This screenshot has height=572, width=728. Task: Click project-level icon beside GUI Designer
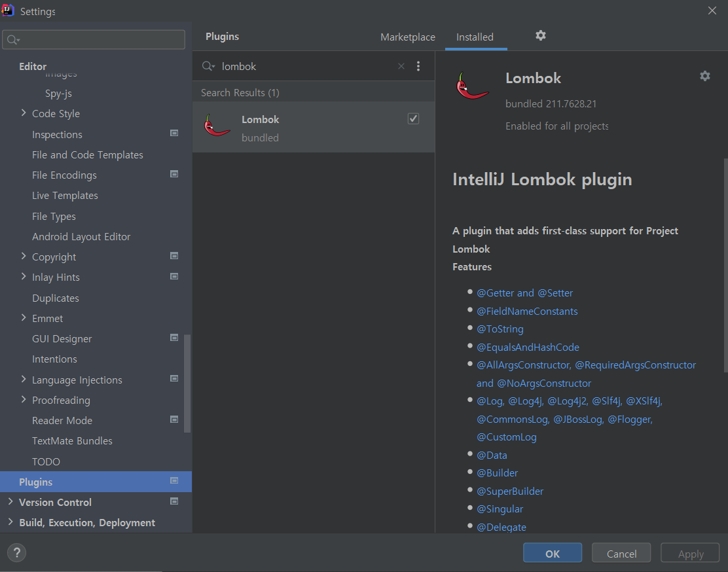click(x=174, y=338)
